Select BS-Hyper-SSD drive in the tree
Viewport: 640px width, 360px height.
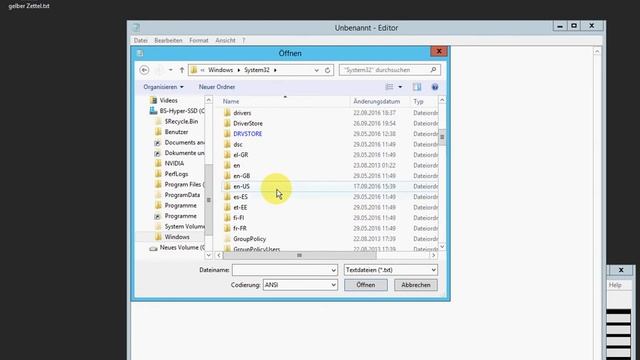pos(182,111)
